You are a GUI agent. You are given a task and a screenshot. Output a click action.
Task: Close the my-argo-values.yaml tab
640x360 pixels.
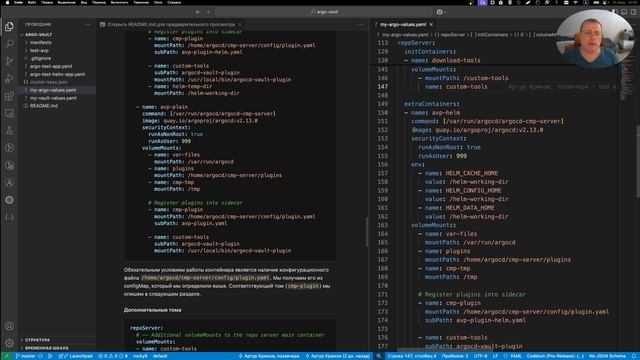click(431, 24)
